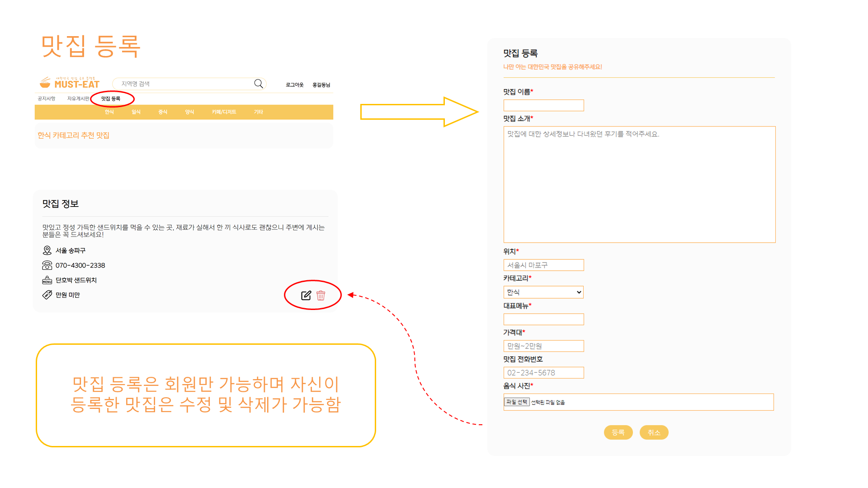Viewport: 868px width, 488px height.
Task: Click the 취소 cancel button
Action: coord(654,432)
